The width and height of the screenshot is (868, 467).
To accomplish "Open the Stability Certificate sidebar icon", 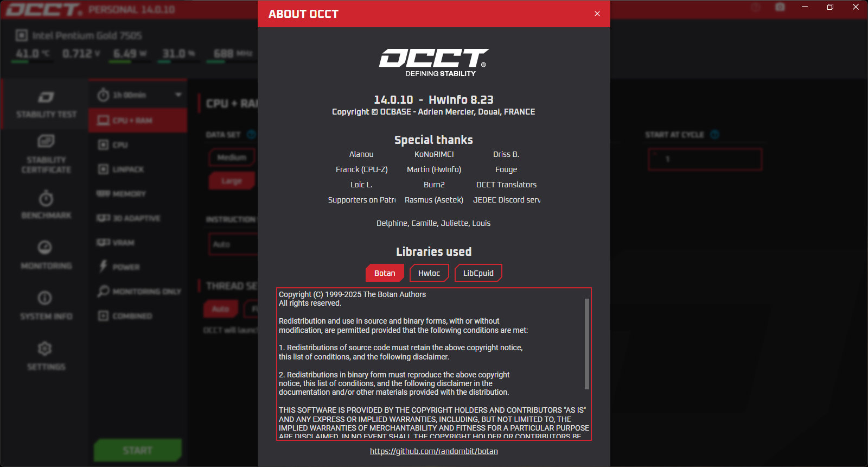I will pyautogui.click(x=46, y=141).
